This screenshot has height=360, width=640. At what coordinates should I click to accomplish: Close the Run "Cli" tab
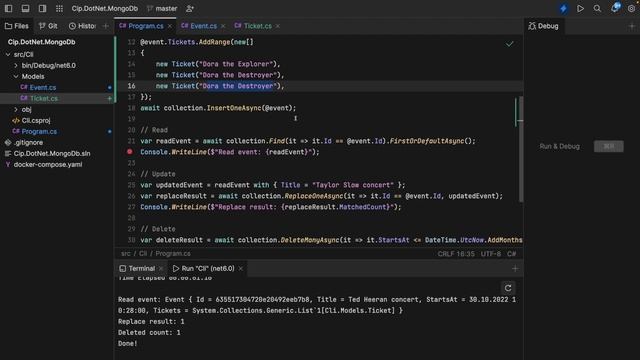coord(240,269)
